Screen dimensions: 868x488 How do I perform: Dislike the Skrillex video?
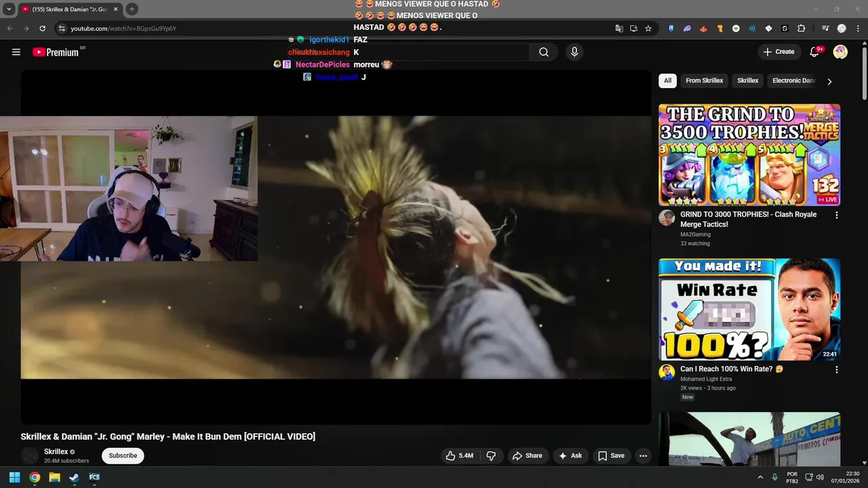pyautogui.click(x=492, y=455)
